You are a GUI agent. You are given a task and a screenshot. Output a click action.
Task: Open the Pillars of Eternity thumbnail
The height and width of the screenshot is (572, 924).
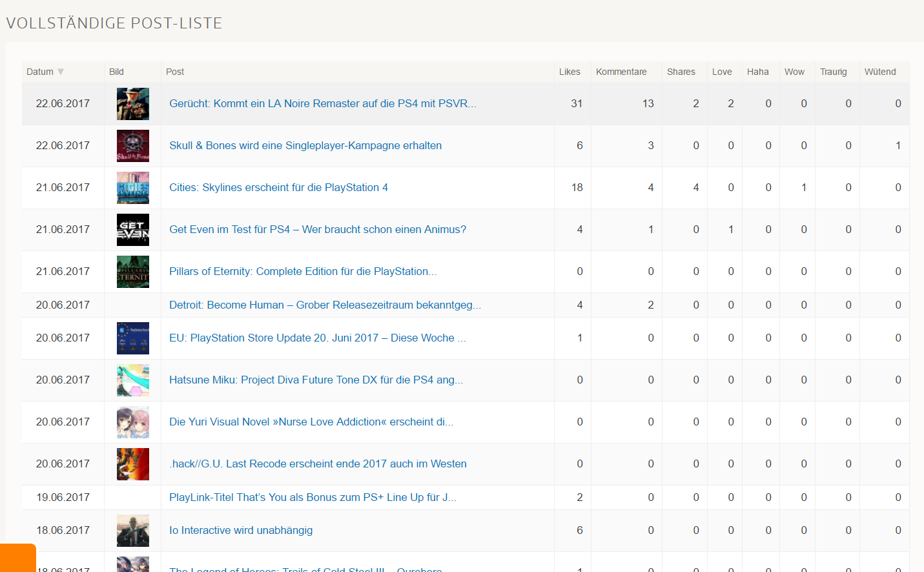click(x=133, y=272)
